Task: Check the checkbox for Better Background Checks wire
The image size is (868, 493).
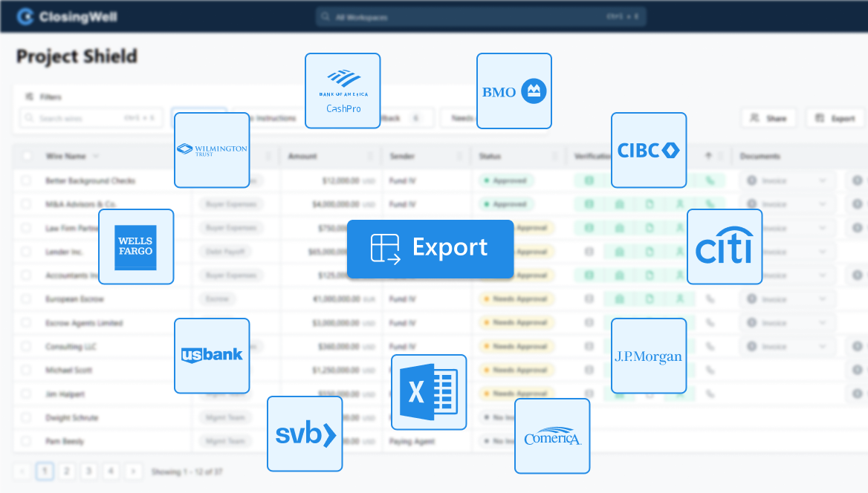Action: 27,180
